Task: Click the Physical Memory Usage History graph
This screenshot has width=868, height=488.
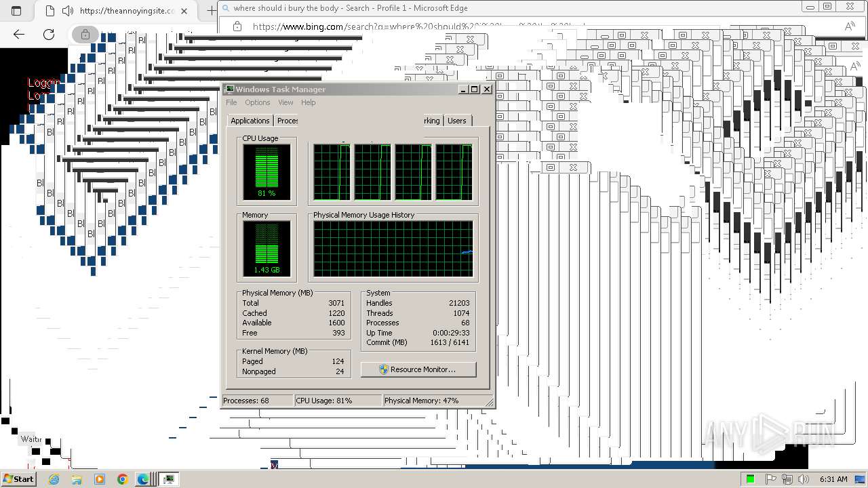Action: tap(393, 248)
